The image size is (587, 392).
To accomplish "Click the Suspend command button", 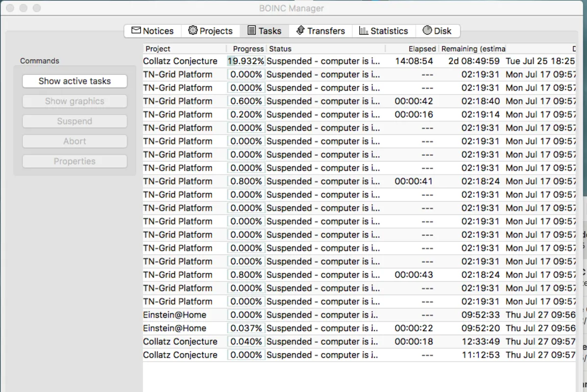I will pyautogui.click(x=74, y=122).
